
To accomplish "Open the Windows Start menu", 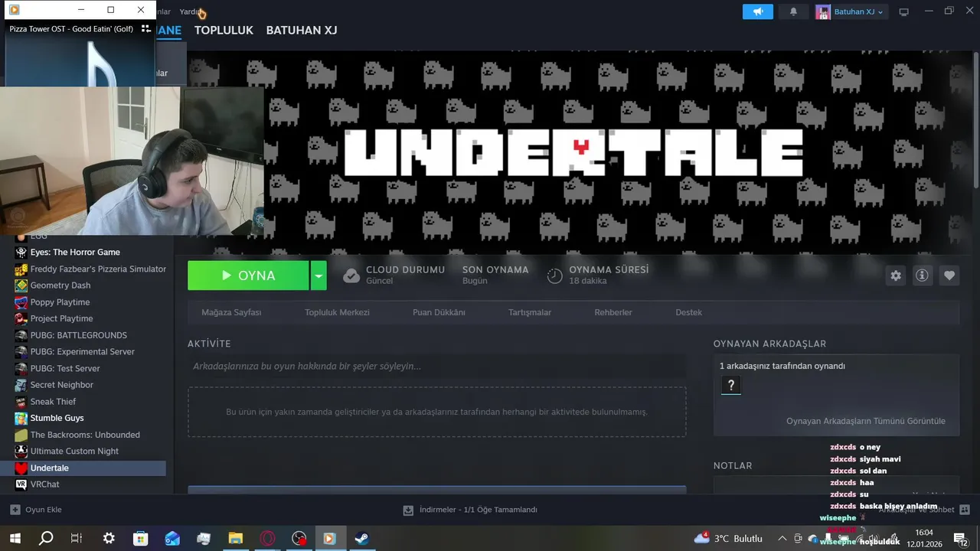I will click(x=15, y=538).
